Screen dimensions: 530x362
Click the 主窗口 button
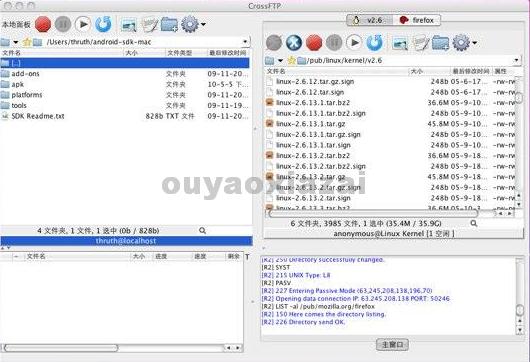point(392,345)
